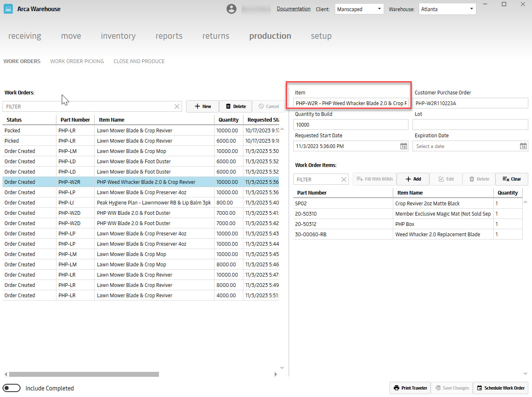Click the user profile avatar icon
532x397 pixels.
[231, 9]
